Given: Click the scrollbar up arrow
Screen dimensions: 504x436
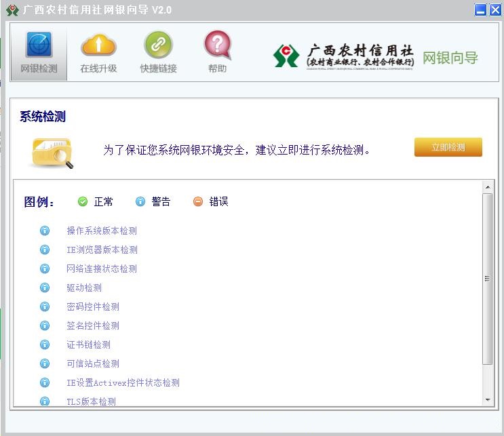Looking at the screenshot, I should coord(487,186).
